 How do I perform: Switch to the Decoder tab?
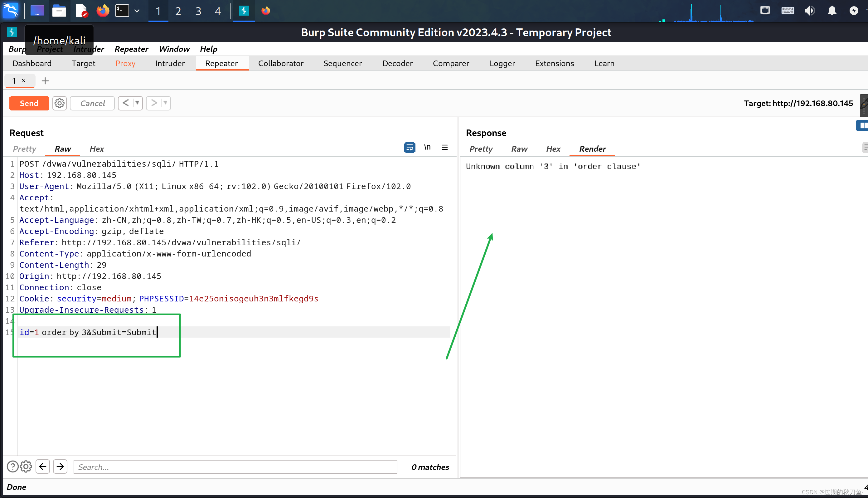397,63
